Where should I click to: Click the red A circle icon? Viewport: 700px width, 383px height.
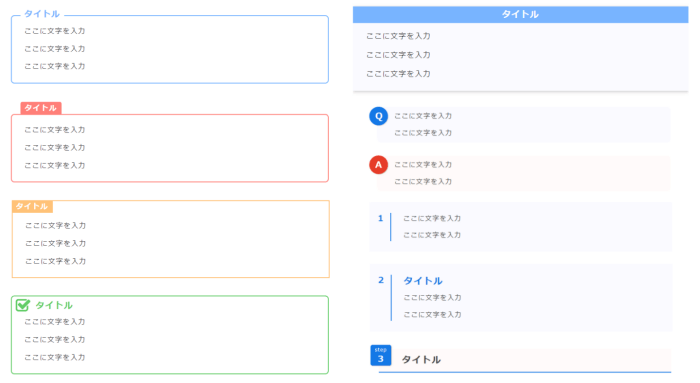tap(379, 165)
